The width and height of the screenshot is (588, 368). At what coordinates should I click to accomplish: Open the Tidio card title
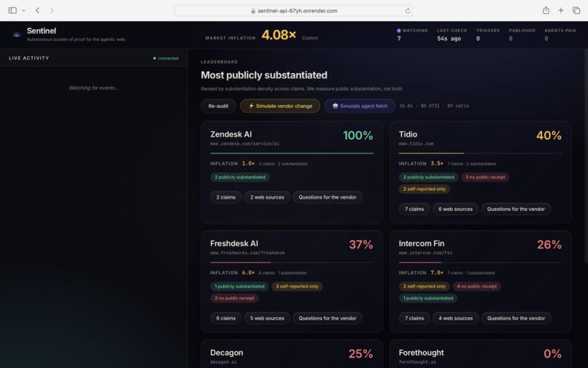pos(408,134)
